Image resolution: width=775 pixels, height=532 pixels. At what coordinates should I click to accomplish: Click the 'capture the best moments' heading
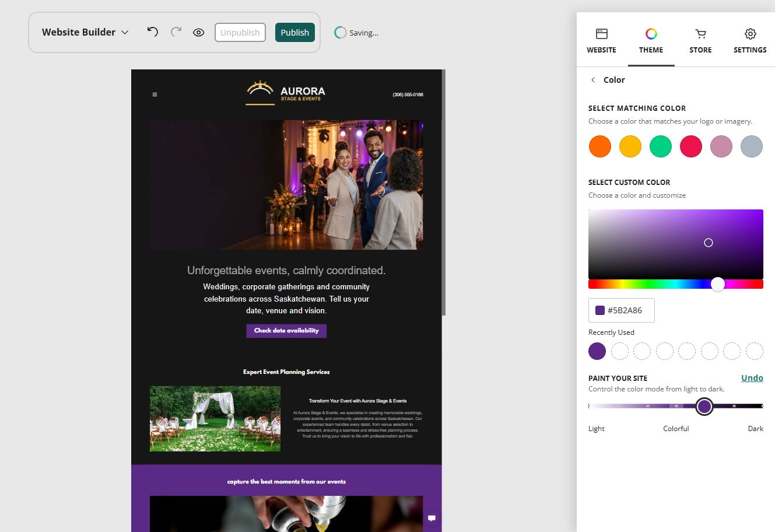click(x=286, y=482)
